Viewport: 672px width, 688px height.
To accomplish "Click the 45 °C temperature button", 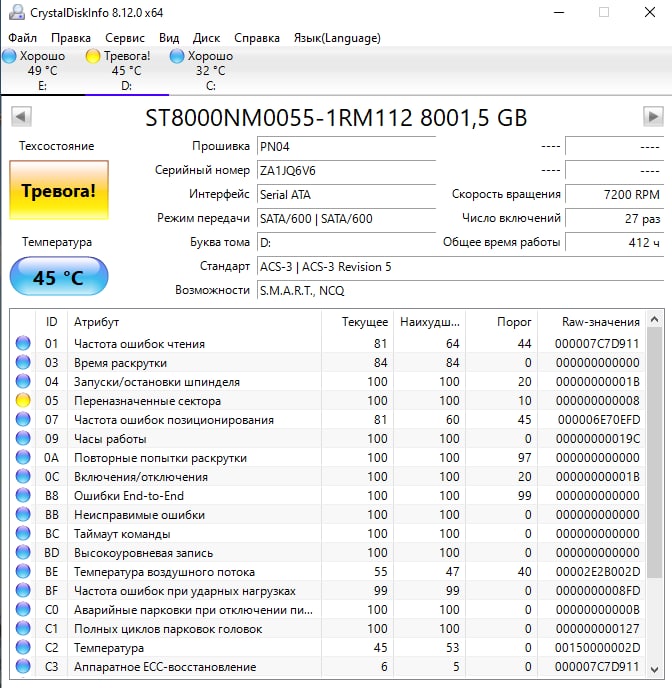I will coord(59,276).
